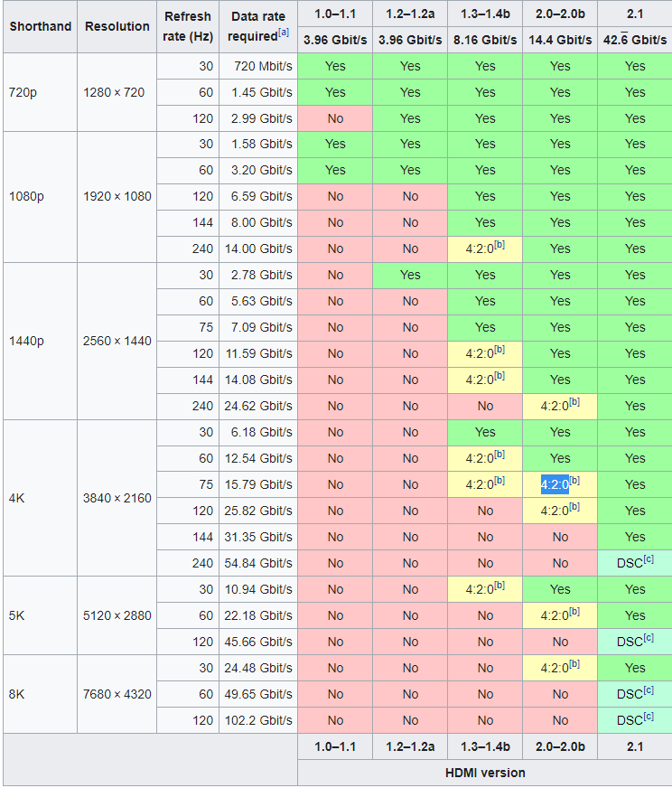Click footnote [b] in 1080p 240 Hz row
The image size is (672, 788).
(499, 246)
